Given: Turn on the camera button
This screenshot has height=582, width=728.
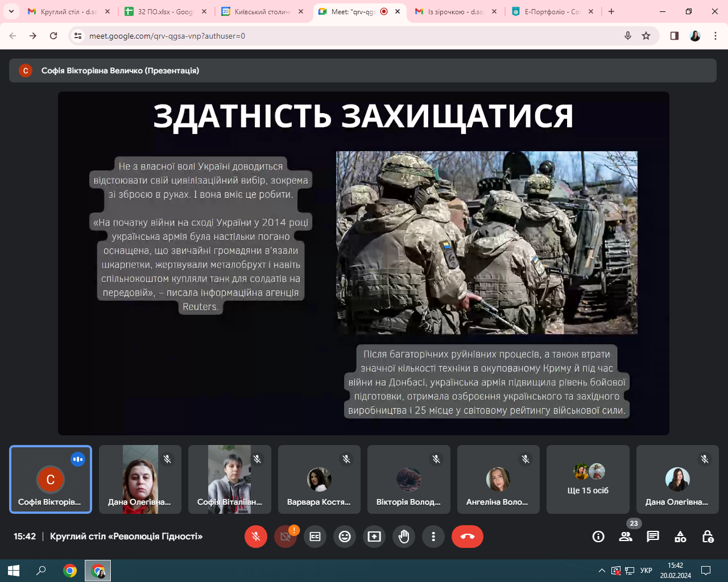Looking at the screenshot, I should tap(286, 537).
